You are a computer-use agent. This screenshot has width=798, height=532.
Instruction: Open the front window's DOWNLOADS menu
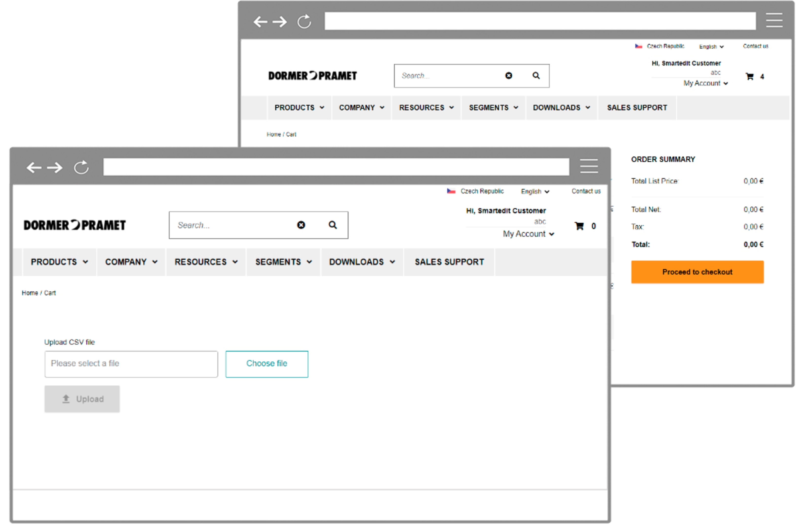[x=362, y=262]
